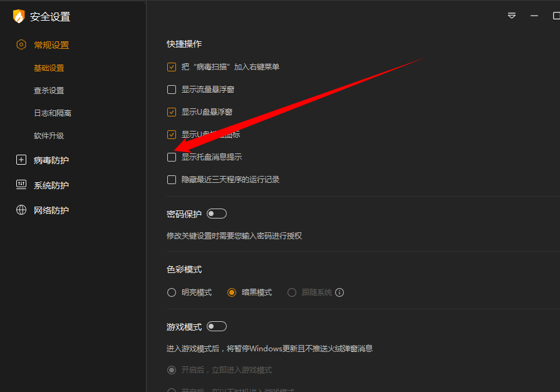Select the 暗黑模式 radio button

click(x=232, y=292)
